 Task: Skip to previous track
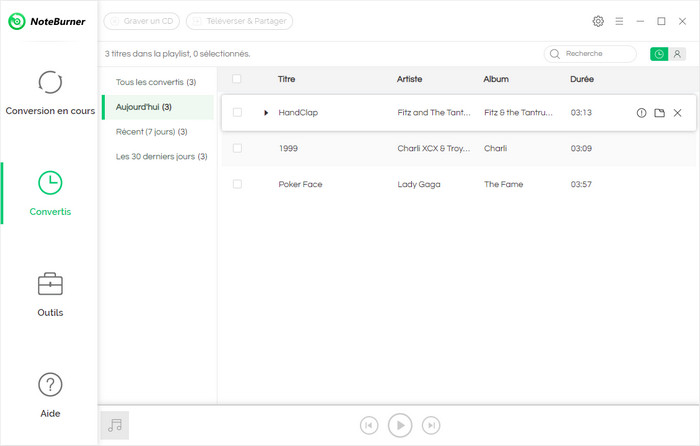[x=369, y=425]
